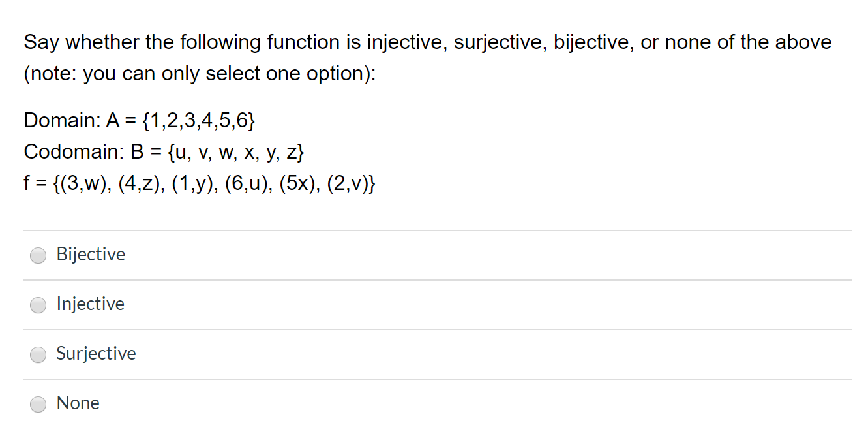The image size is (868, 440).
Task: Click the Bijective option label
Action: [x=91, y=255]
